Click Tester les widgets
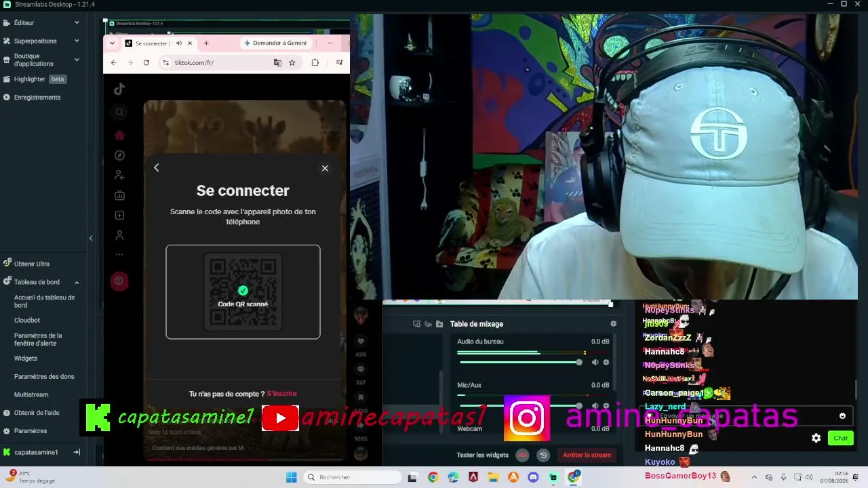This screenshot has height=488, width=868. [x=483, y=455]
